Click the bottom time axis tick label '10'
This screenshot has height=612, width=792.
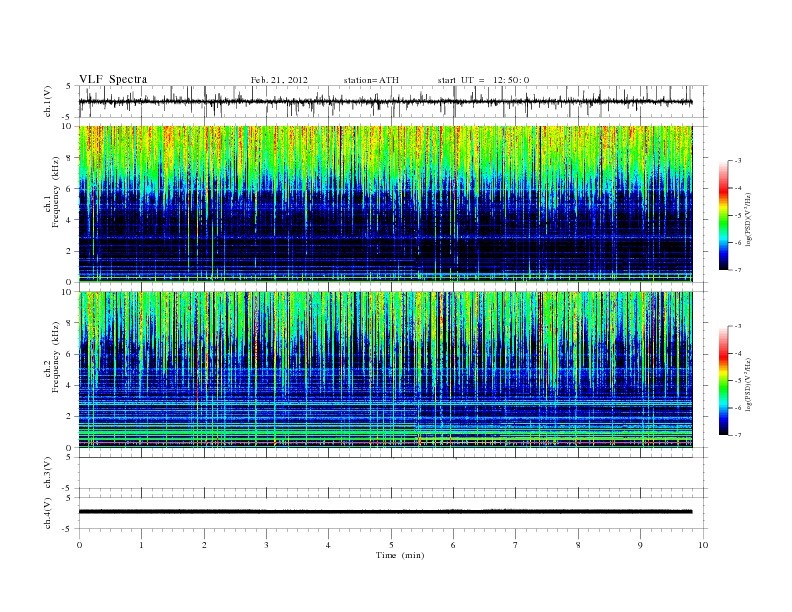pyautogui.click(x=703, y=545)
